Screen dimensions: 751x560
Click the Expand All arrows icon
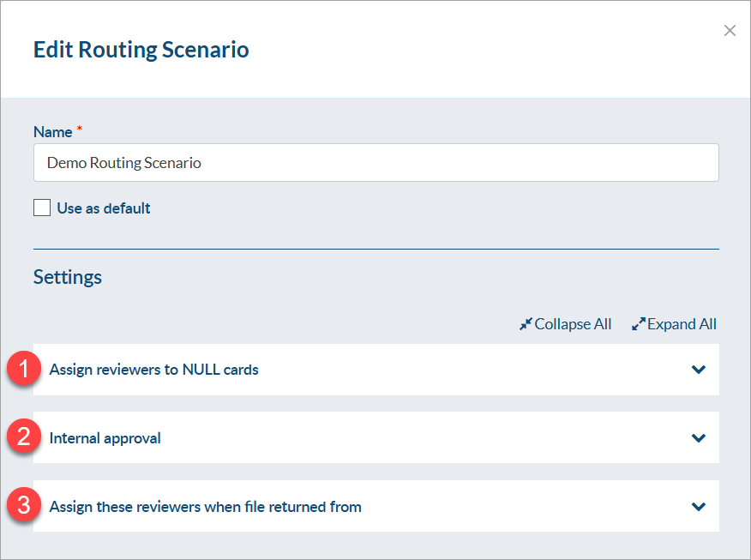638,324
